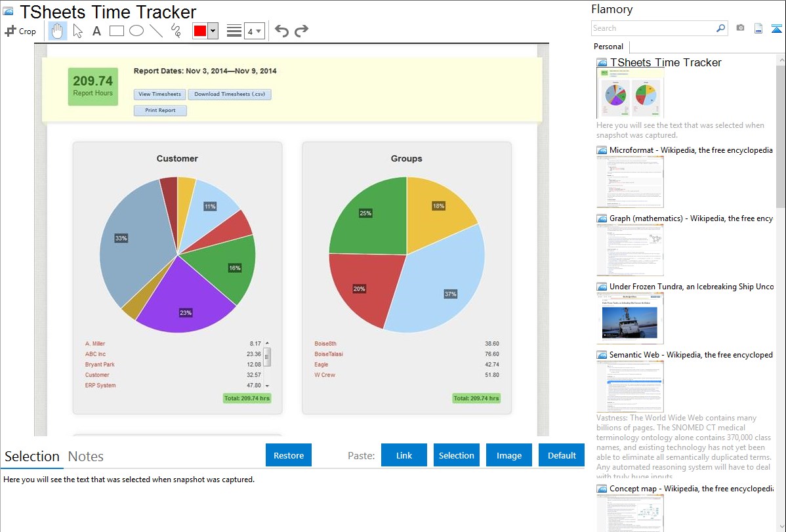The width and height of the screenshot is (786, 532).
Task: Open the annotation color dropdown arrow
Action: [x=213, y=31]
